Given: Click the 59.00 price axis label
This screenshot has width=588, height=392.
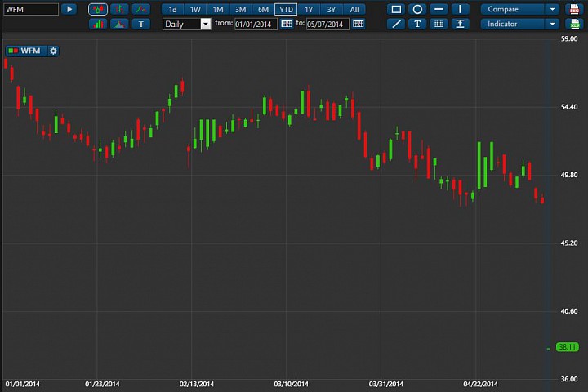Looking at the screenshot, I should coord(569,38).
